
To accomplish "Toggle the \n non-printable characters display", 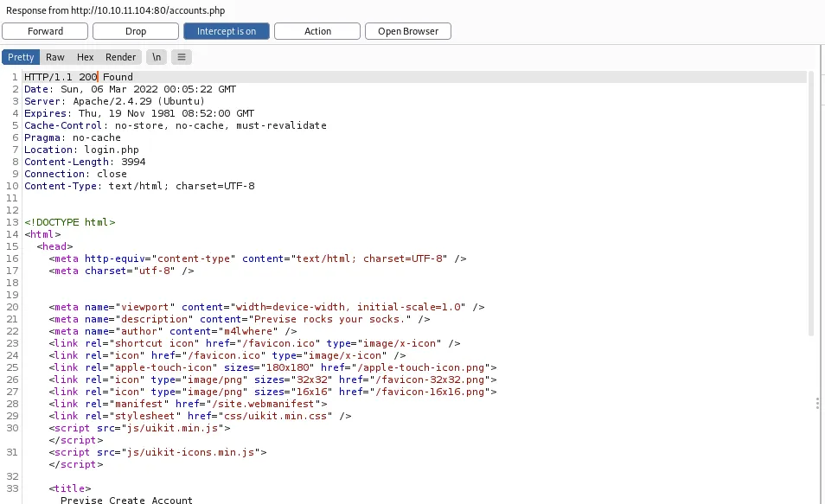I will [157, 57].
